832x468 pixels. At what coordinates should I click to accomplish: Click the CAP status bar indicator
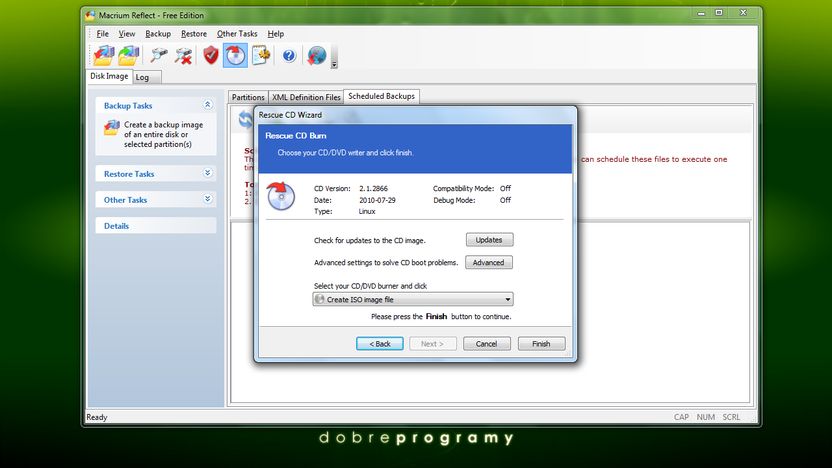[x=681, y=417]
